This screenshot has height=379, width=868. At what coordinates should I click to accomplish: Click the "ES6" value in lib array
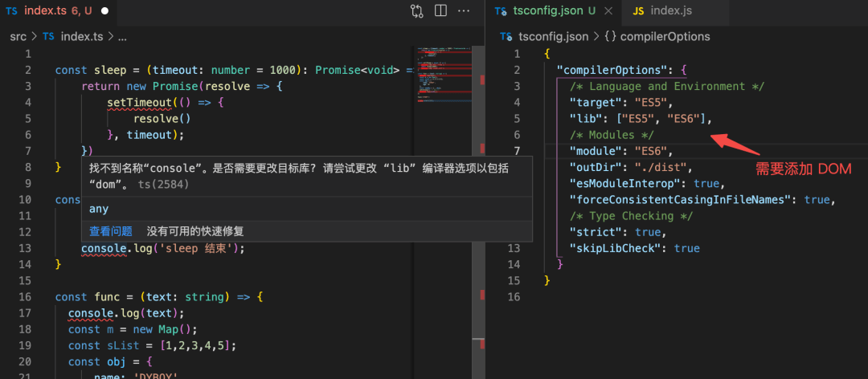click(686, 118)
